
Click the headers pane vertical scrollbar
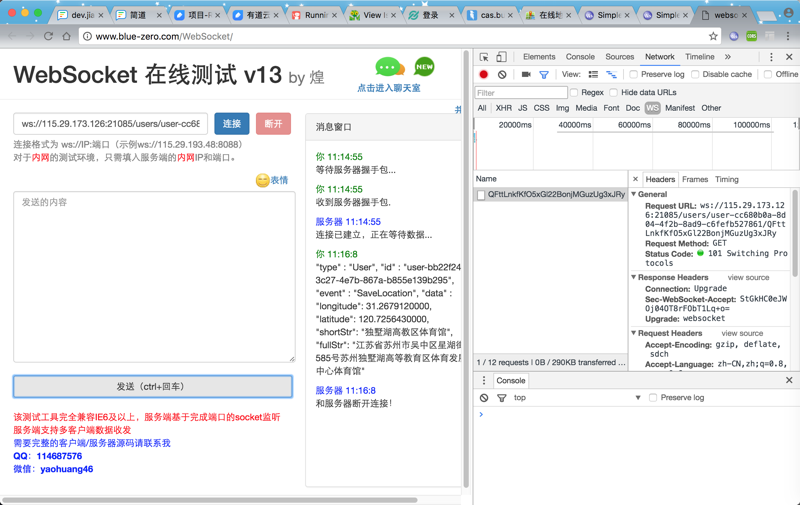[795, 233]
